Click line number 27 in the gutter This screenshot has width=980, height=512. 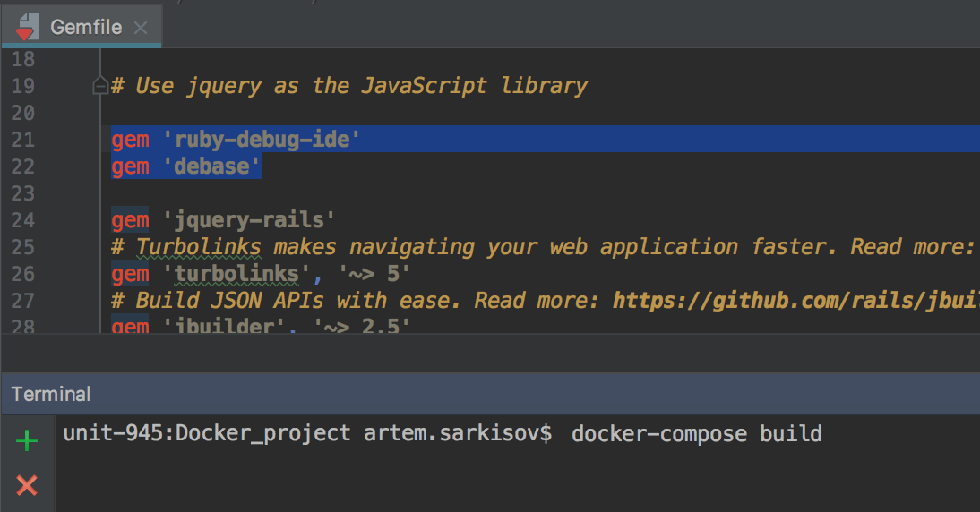22,301
